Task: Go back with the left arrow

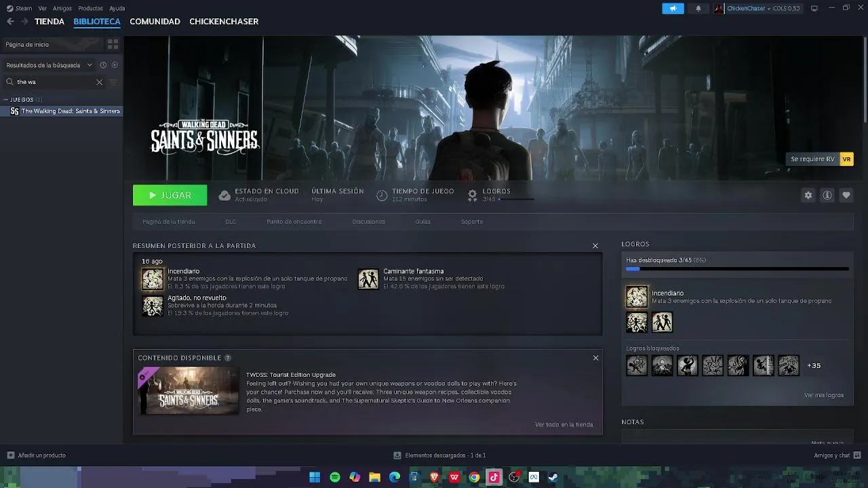Action: [x=10, y=22]
